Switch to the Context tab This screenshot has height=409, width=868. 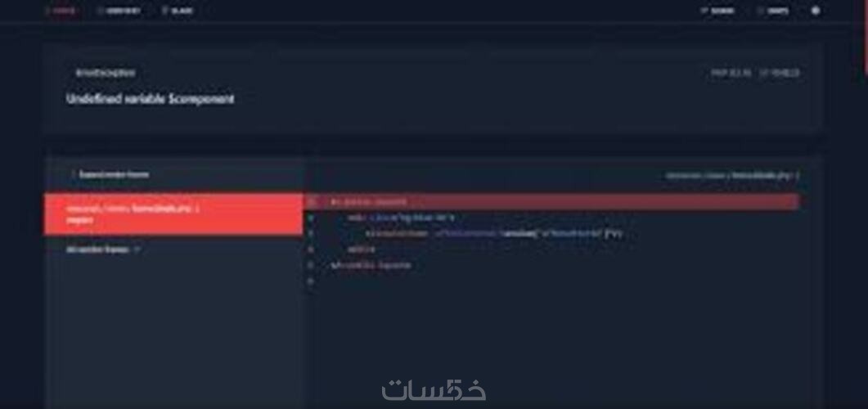[119, 11]
